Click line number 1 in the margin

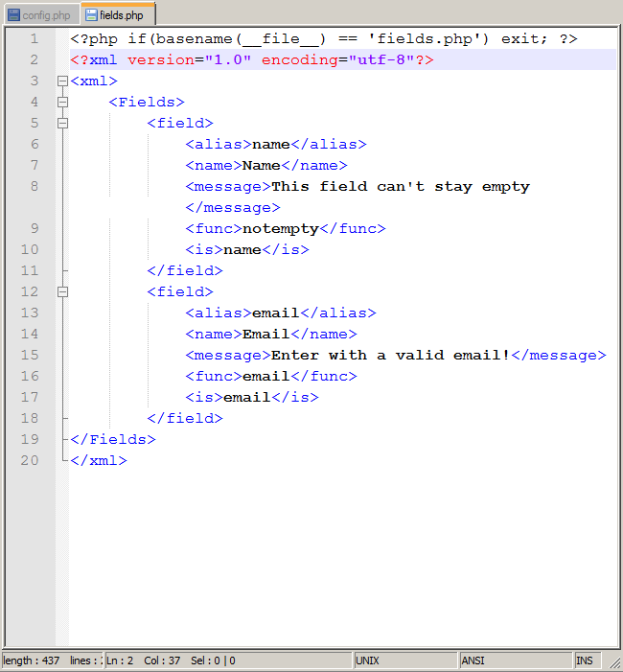(34, 38)
